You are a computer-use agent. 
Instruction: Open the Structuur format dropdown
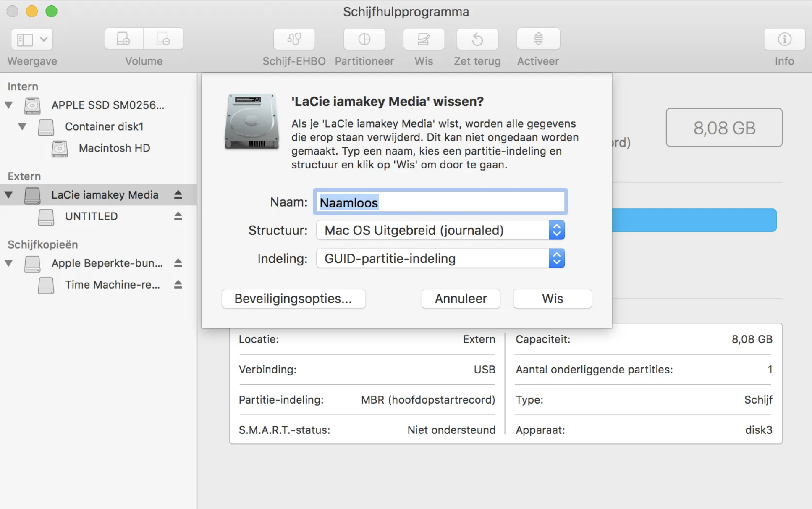pos(557,230)
